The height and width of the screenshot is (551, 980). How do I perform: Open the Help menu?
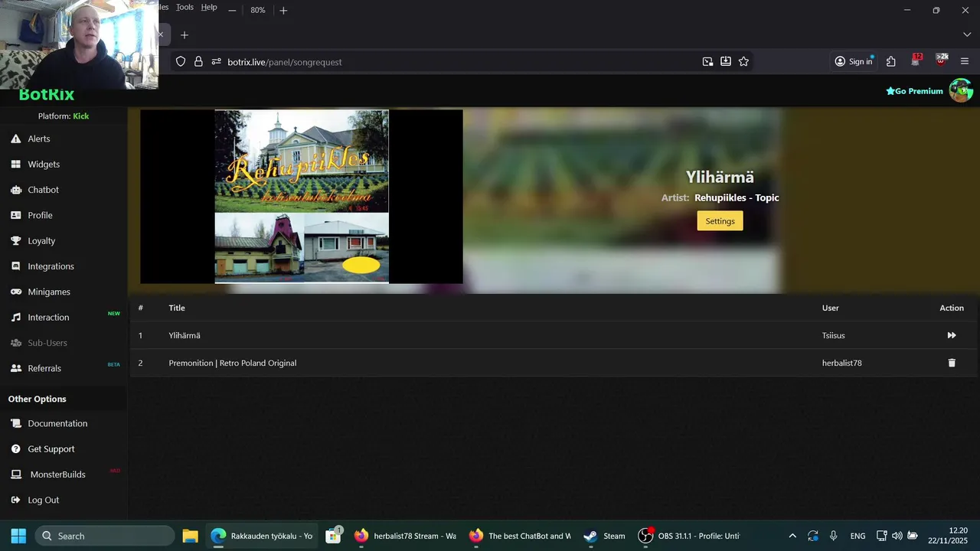[x=209, y=7]
